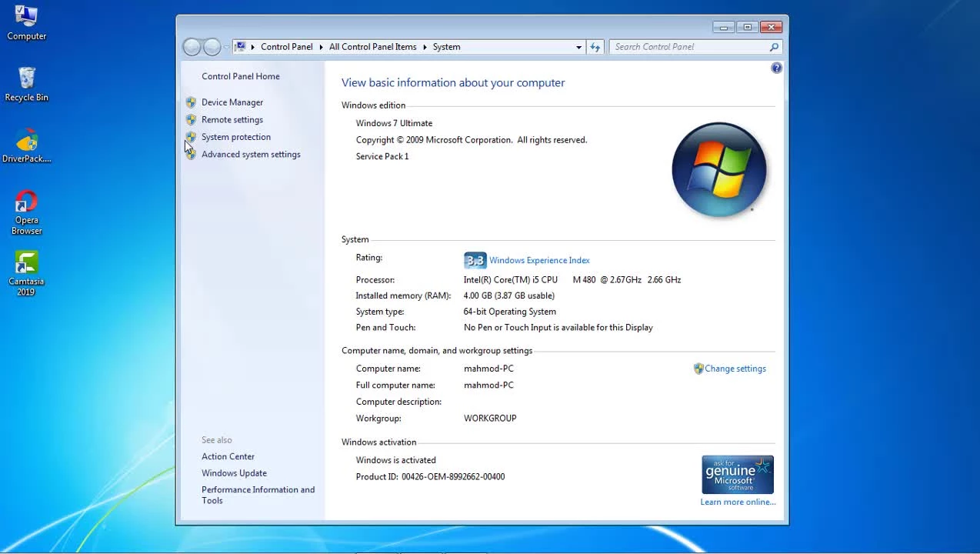
Task: Click the shield icon beside Remote settings
Action: [191, 120]
